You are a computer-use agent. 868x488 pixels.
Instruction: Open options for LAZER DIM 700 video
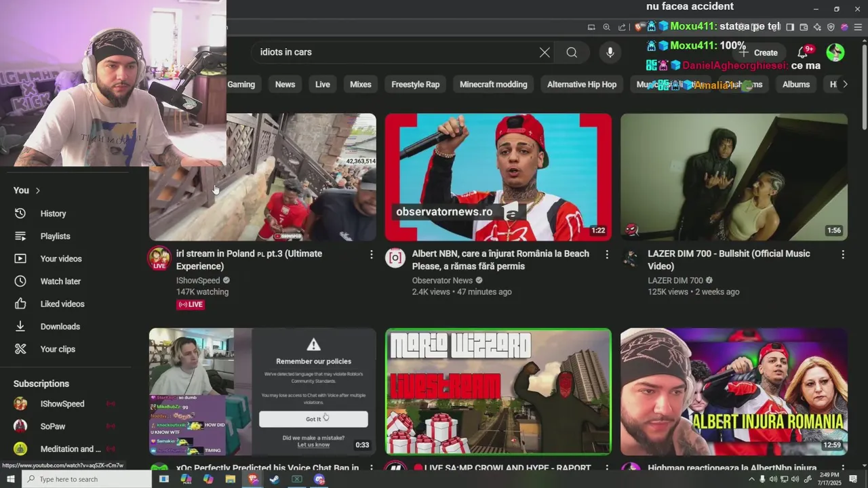point(843,254)
